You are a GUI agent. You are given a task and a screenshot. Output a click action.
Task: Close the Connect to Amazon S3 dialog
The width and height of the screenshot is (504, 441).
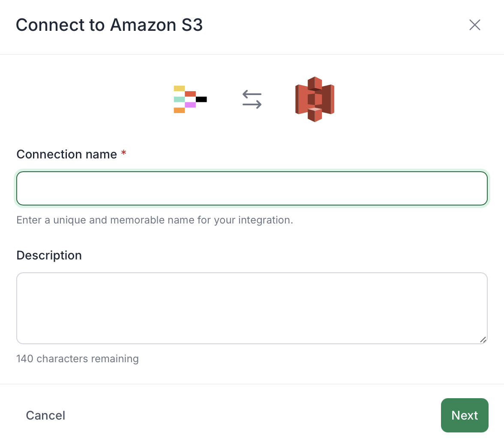[x=474, y=25]
